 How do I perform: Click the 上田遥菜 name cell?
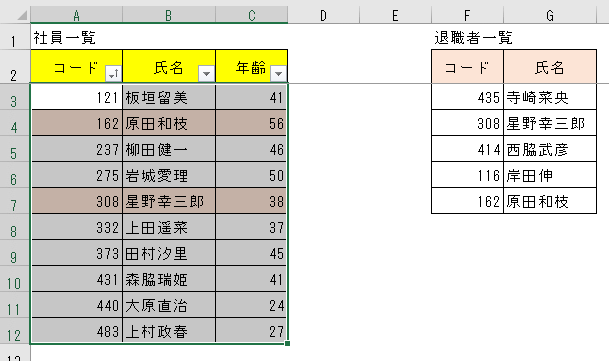(x=169, y=227)
